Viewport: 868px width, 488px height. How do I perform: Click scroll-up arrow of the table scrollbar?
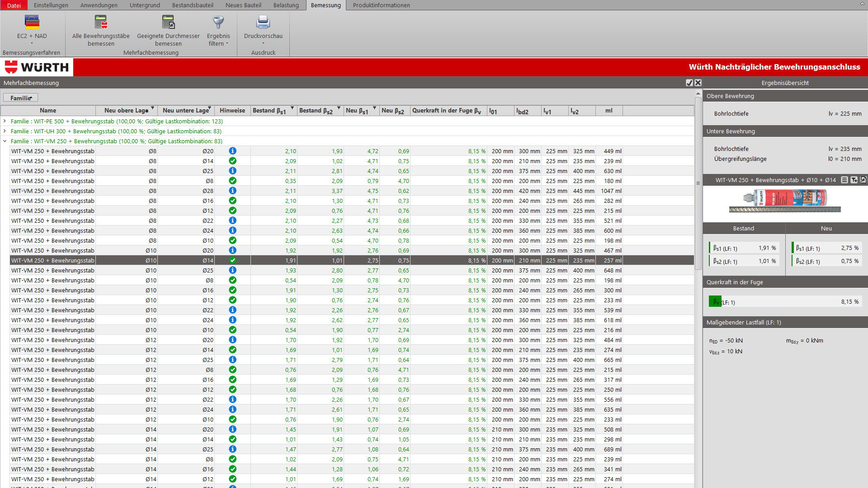pos(698,94)
